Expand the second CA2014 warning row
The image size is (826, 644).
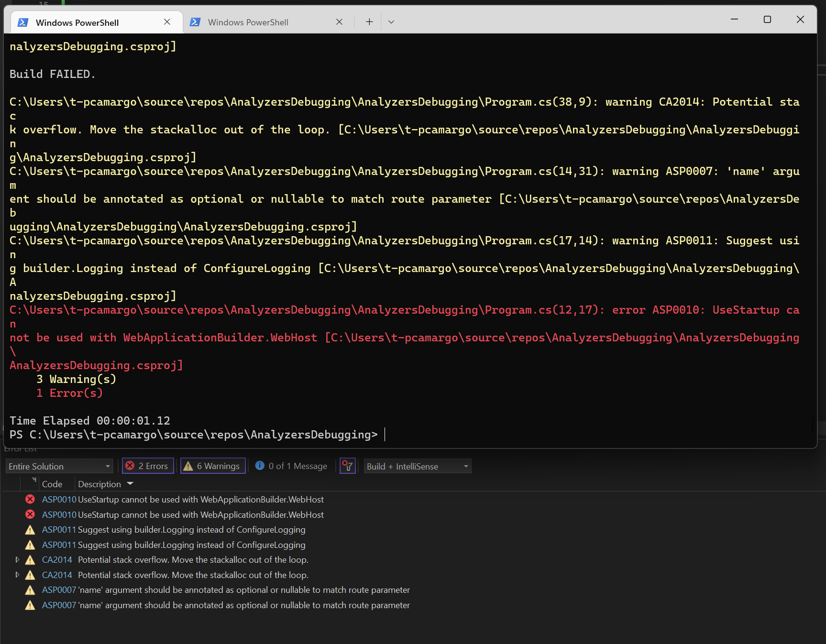[x=17, y=575]
